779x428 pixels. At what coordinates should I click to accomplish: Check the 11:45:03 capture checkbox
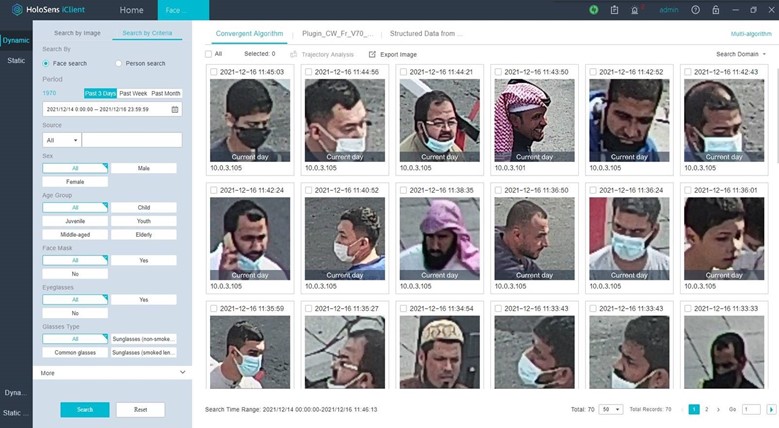[214, 72]
